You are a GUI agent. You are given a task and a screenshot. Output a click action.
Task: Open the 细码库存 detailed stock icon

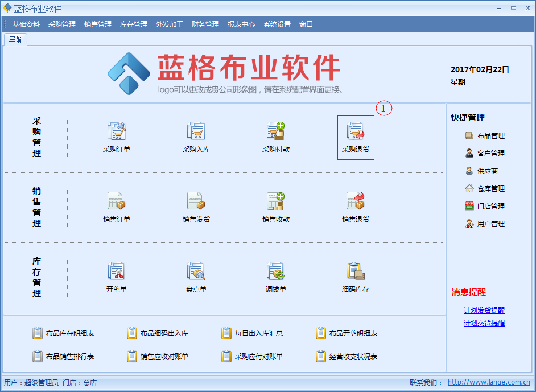pyautogui.click(x=356, y=271)
